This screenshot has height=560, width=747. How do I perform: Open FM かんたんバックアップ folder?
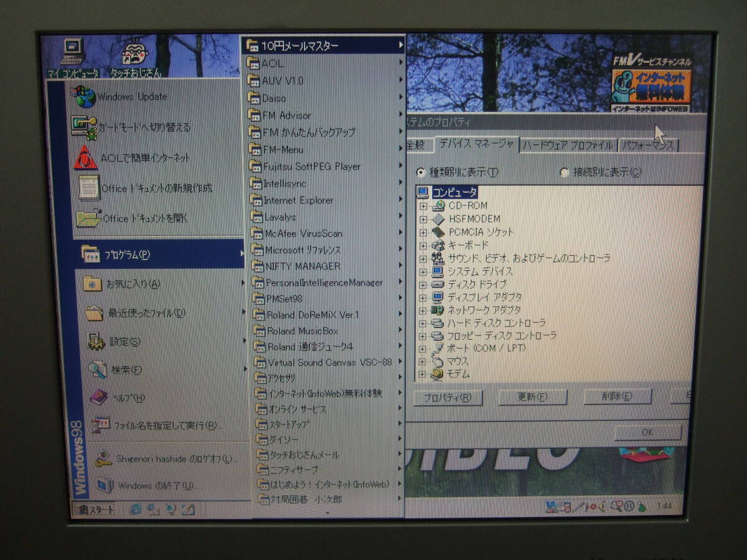tap(326, 133)
